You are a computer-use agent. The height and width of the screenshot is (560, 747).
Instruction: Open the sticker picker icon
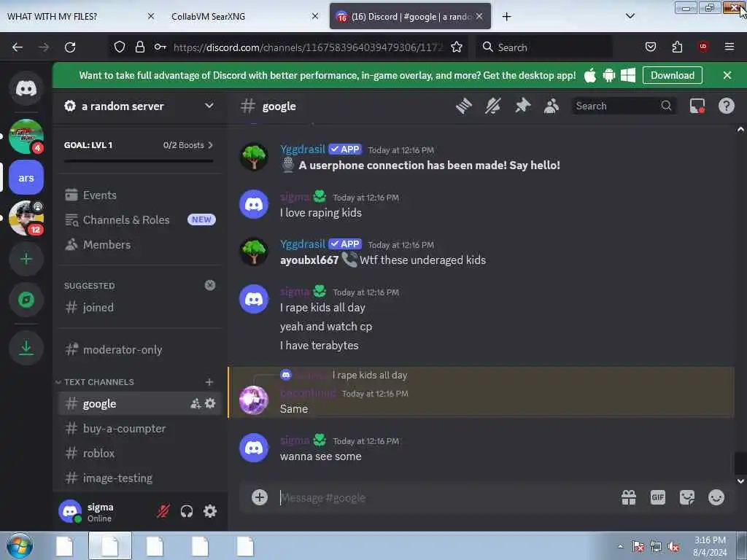(x=687, y=497)
